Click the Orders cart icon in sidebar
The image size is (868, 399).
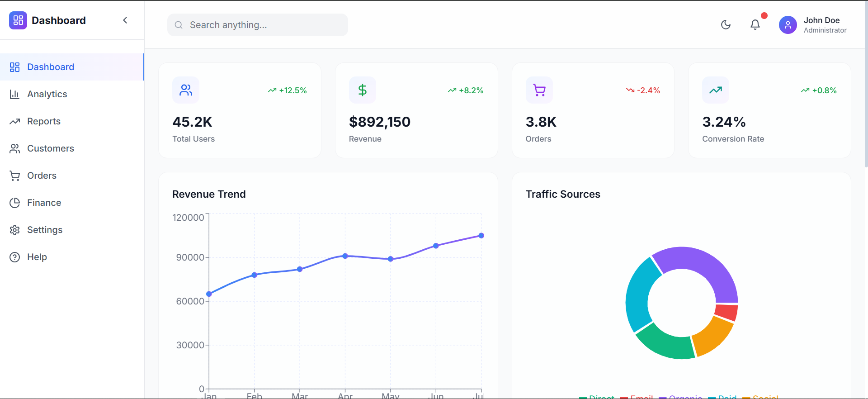15,176
